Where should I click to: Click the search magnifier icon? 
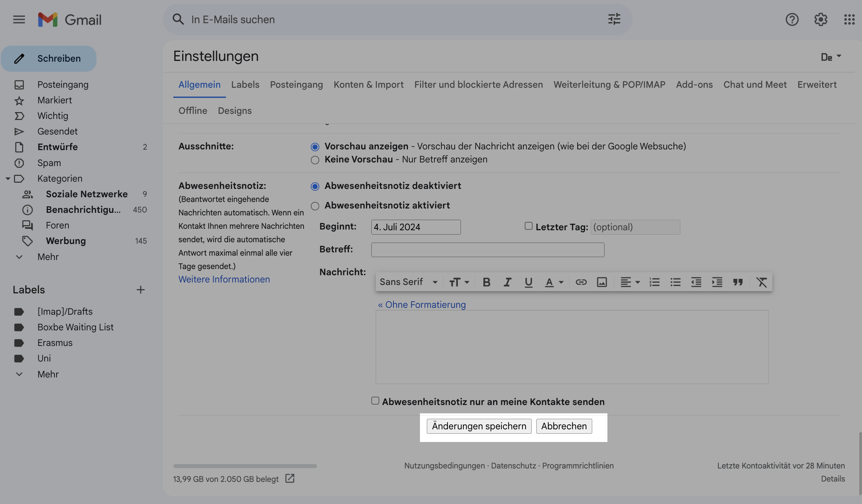(178, 19)
